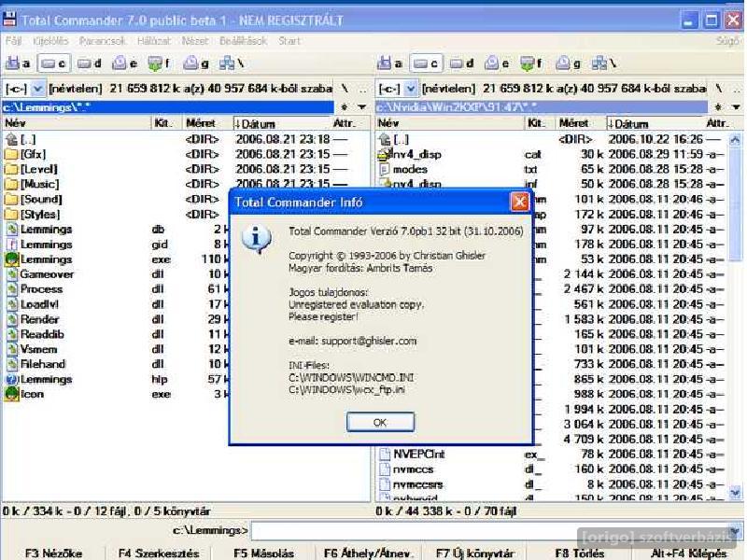Image resolution: width=747 pixels, height=560 pixels.
Task: Click the Icon exe file icon
Action: point(11,394)
